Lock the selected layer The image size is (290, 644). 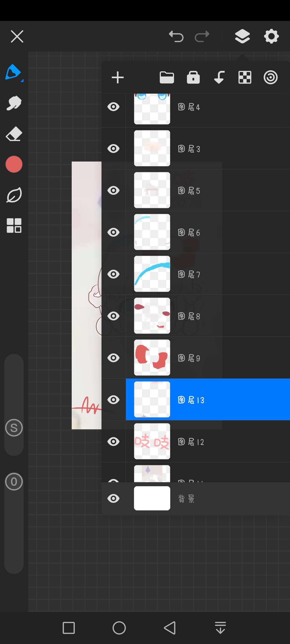pos(193,78)
